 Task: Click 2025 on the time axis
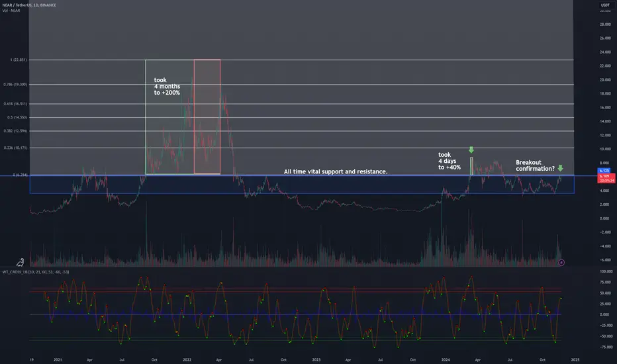click(575, 359)
